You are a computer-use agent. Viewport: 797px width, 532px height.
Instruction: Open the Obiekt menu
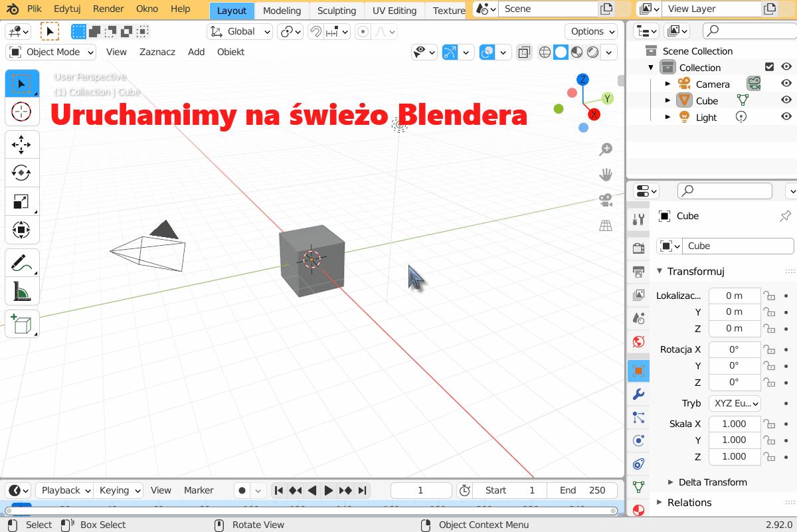click(x=231, y=52)
